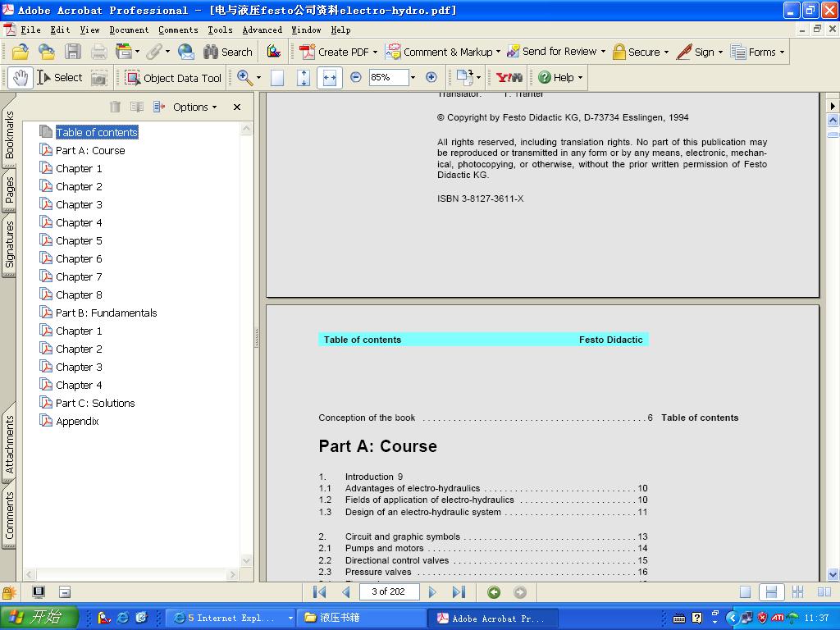
Task: Open the File menu
Action: [x=30, y=30]
